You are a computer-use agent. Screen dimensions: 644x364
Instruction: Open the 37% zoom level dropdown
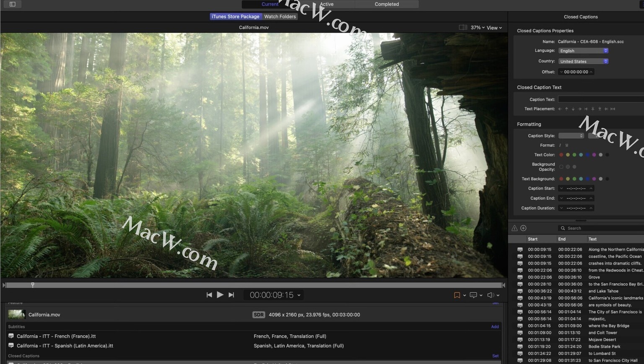pyautogui.click(x=478, y=28)
